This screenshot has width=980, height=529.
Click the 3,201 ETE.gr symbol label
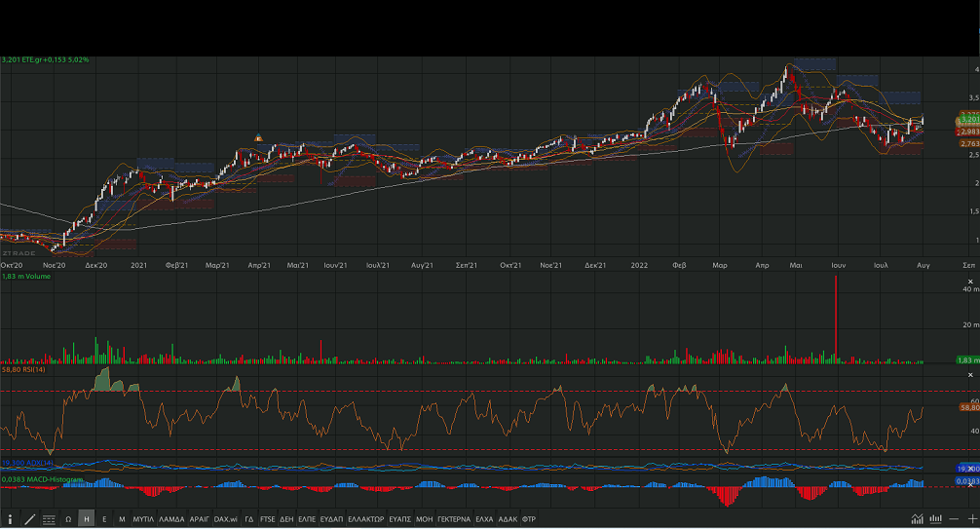[x=46, y=60]
